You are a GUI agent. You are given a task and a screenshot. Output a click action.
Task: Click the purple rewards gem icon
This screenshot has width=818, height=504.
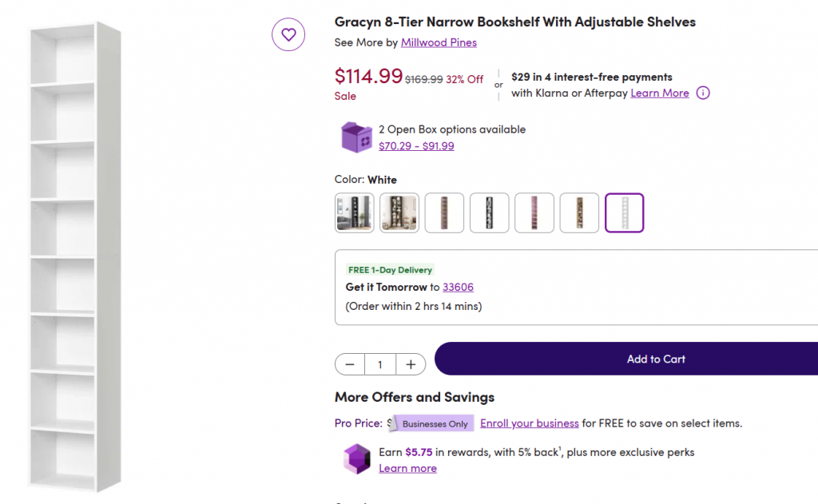tap(356, 459)
